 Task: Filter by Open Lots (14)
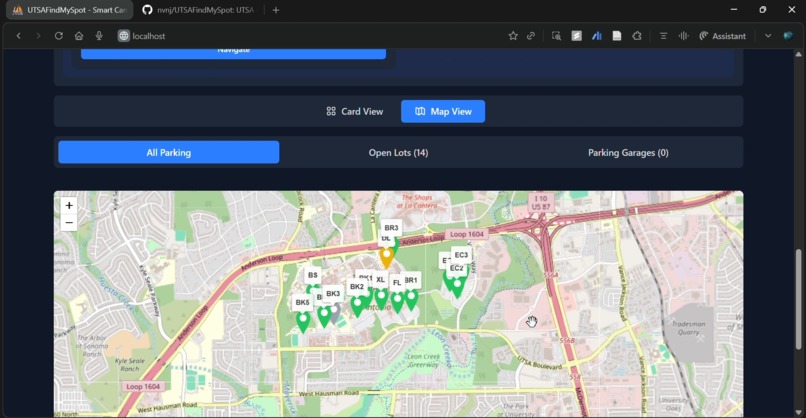(x=398, y=153)
